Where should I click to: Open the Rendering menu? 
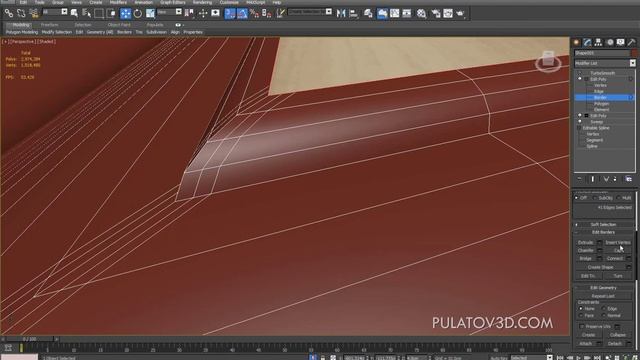[x=202, y=2]
